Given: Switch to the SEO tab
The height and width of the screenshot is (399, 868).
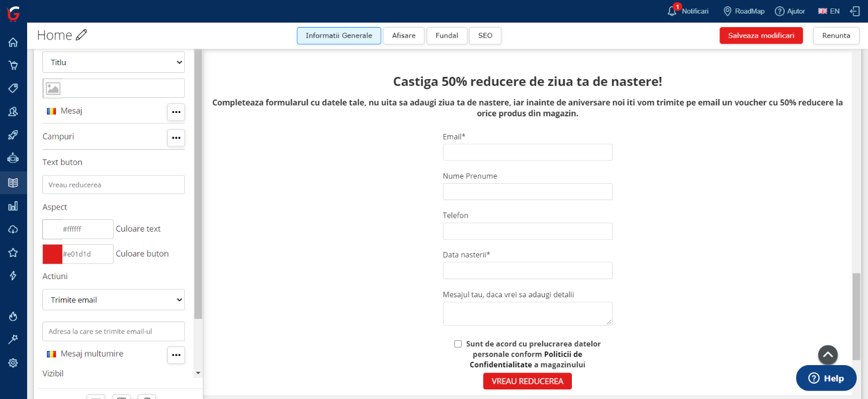Looking at the screenshot, I should coord(485,36).
